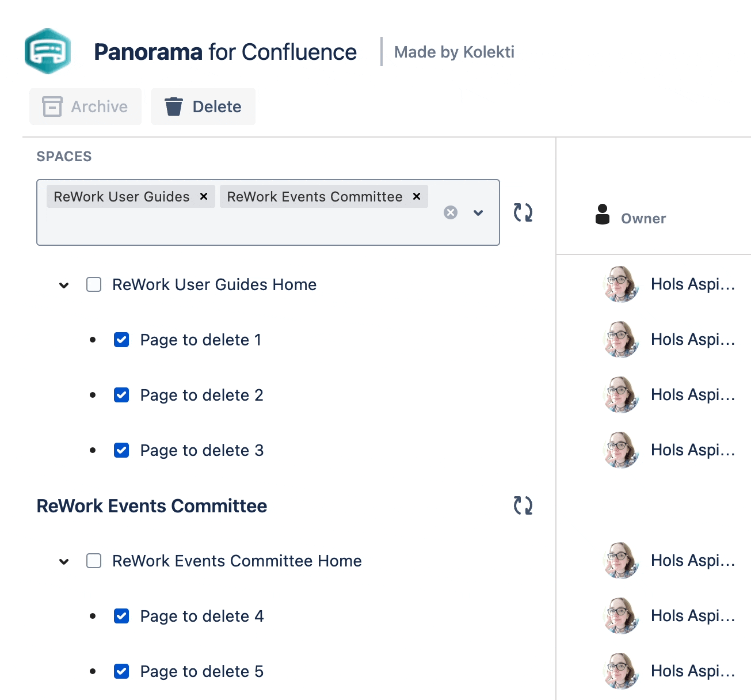Uncheck Page to delete 1
The image size is (751, 700).
[121, 340]
